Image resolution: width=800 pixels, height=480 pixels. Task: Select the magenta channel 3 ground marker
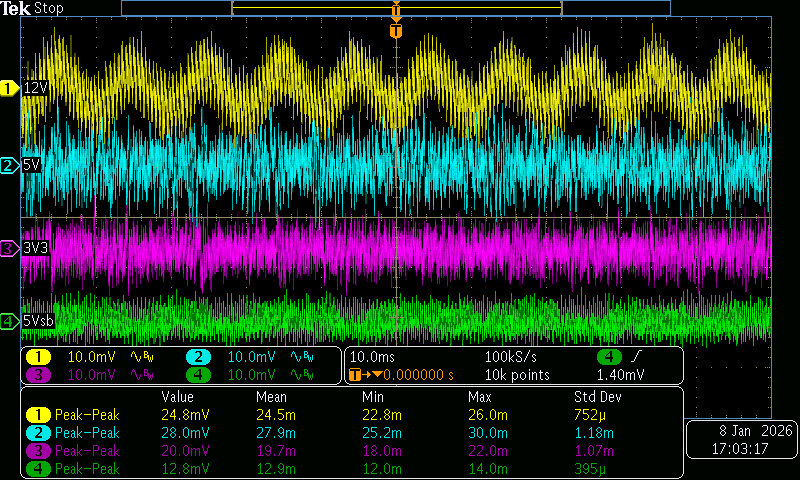coord(9,247)
